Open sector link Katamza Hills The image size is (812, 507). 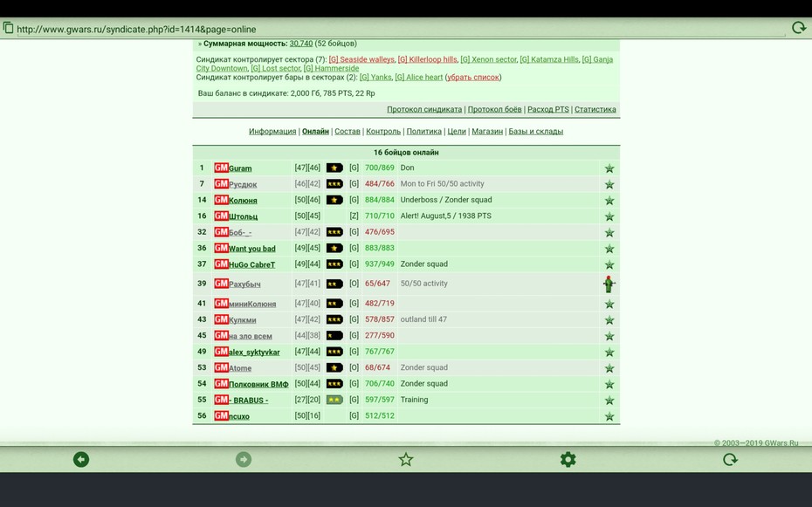tap(549, 59)
